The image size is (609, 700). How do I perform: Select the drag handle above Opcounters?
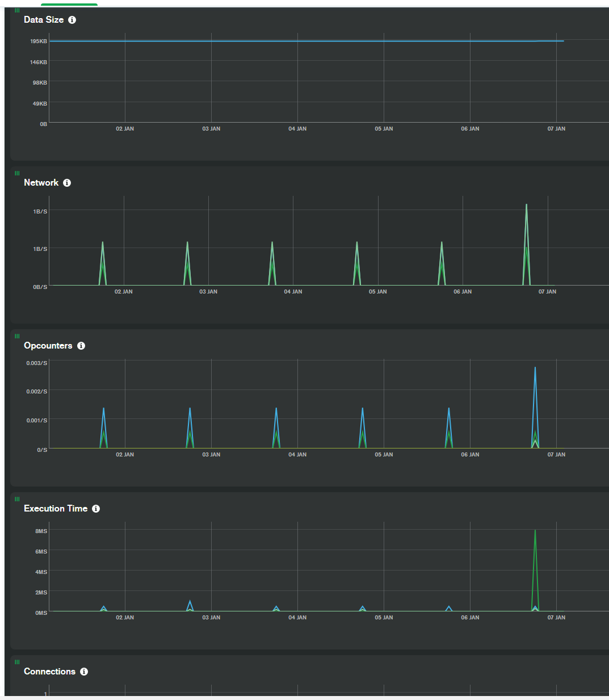click(17, 336)
